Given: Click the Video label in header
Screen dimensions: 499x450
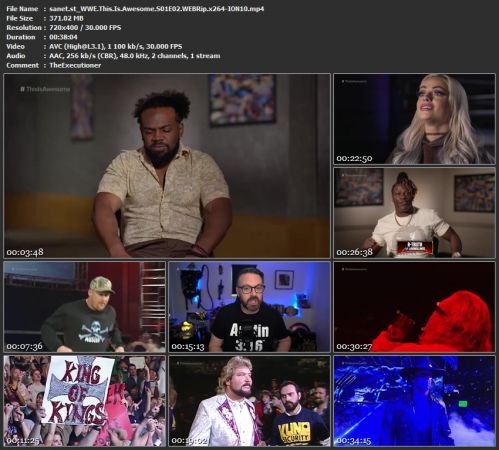Looking at the screenshot, I should point(15,46).
